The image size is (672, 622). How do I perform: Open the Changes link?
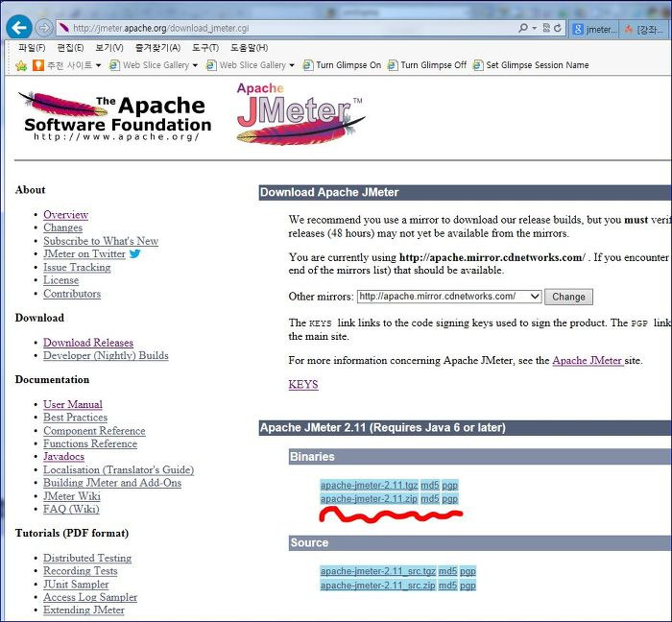(62, 227)
